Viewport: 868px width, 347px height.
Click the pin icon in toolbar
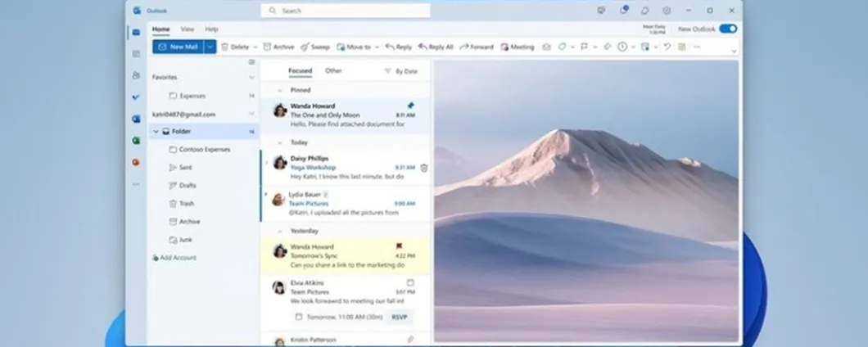tap(608, 47)
